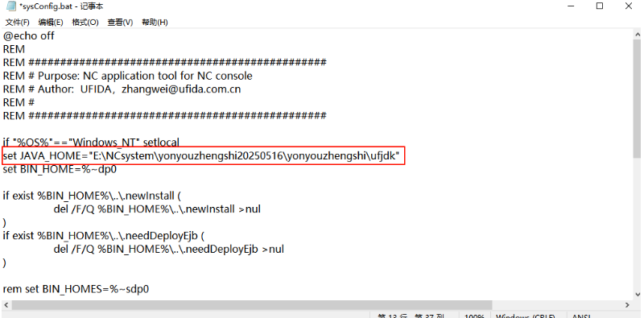The height and width of the screenshot is (318, 644).
Task: Open the 查看(V) menu
Action: [120, 23]
